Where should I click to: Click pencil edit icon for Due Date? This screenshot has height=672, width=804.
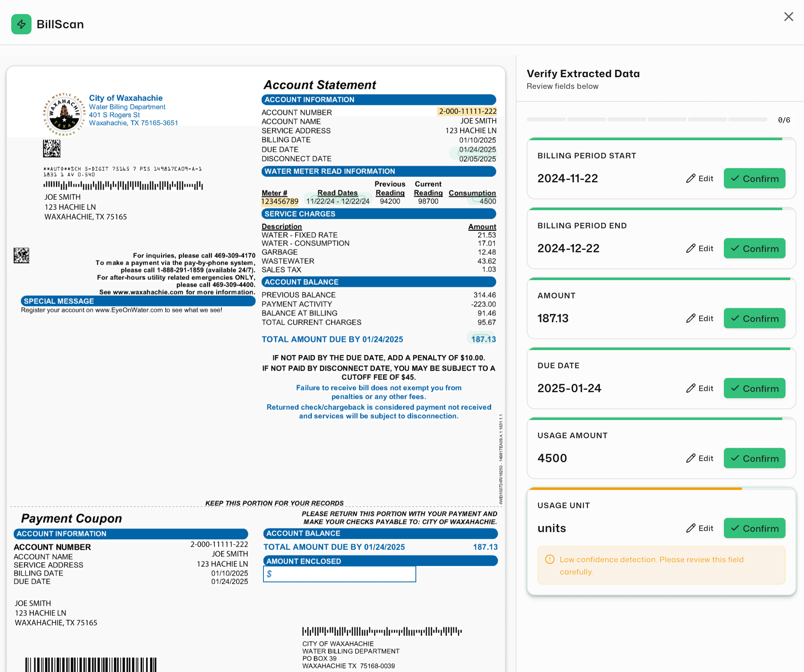[690, 388]
